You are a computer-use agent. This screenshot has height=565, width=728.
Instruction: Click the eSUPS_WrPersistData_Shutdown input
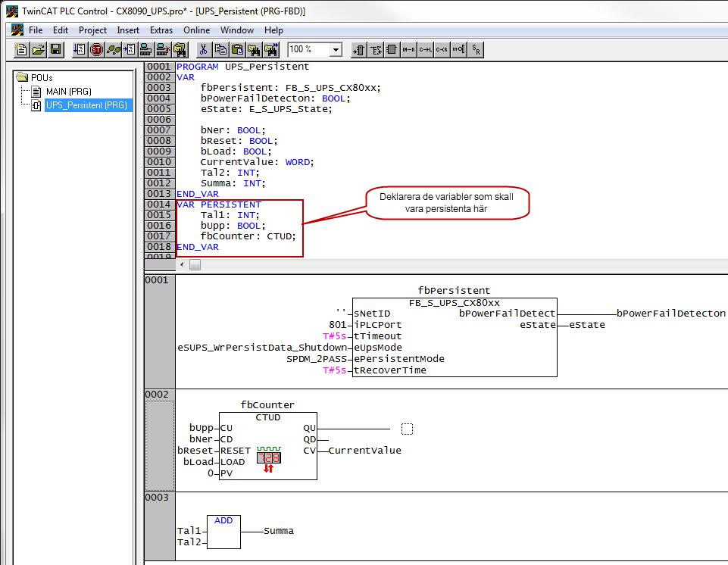tap(262, 348)
